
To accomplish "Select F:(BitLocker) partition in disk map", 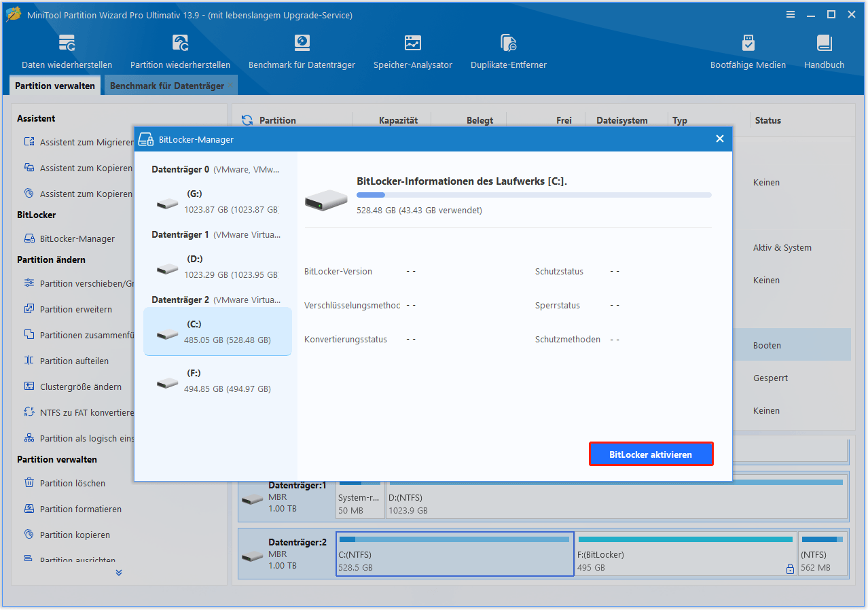I will tap(686, 554).
